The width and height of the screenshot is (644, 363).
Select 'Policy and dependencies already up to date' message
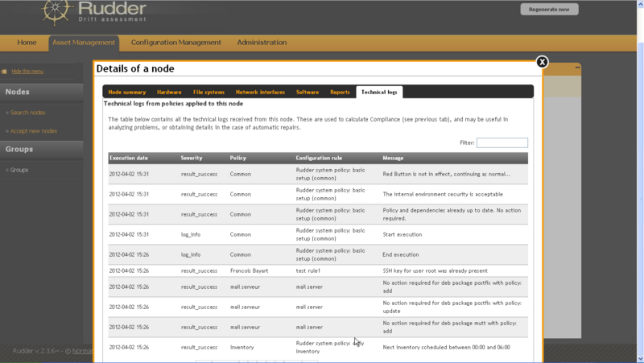pos(452,214)
